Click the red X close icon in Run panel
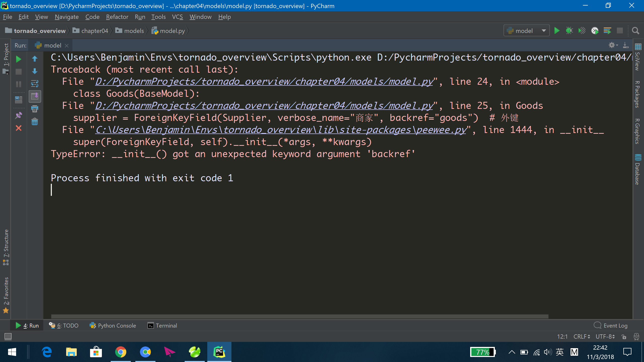 19,128
